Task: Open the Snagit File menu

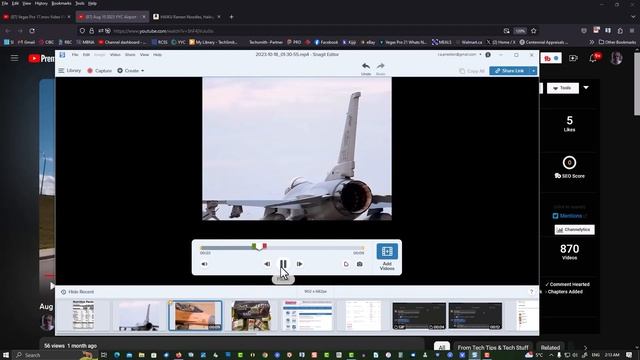Action: coord(75,55)
